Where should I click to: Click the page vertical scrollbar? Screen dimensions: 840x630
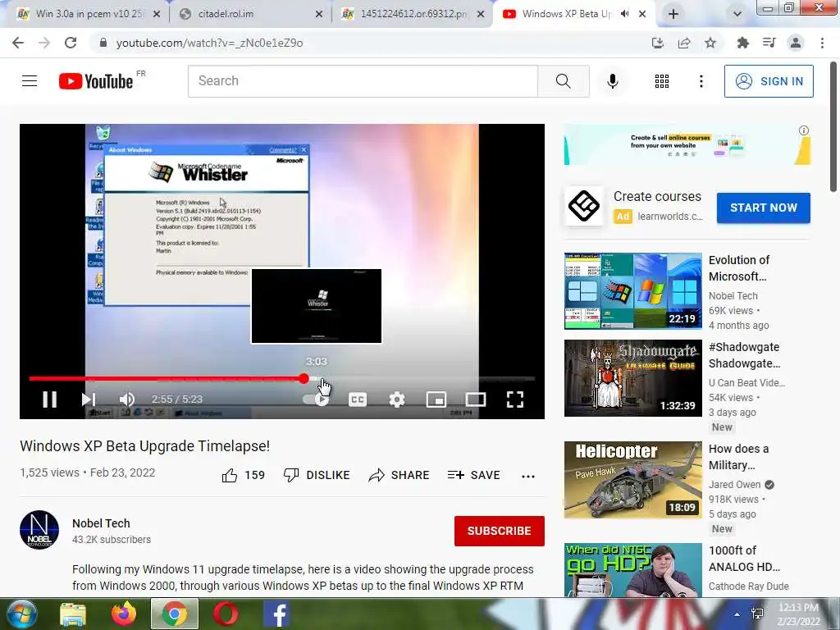point(833,126)
